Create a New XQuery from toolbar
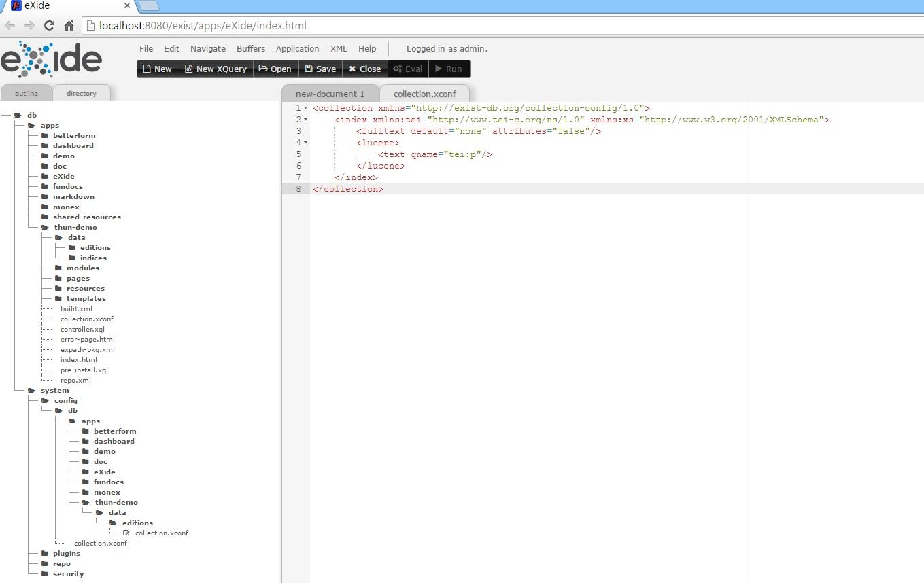The height and width of the screenshot is (583, 924). point(216,69)
